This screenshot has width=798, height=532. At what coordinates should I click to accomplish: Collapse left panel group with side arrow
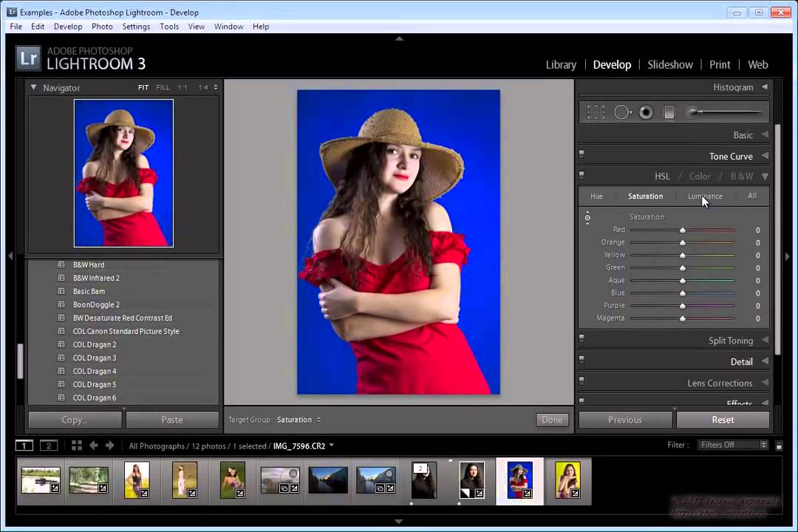tap(10, 256)
